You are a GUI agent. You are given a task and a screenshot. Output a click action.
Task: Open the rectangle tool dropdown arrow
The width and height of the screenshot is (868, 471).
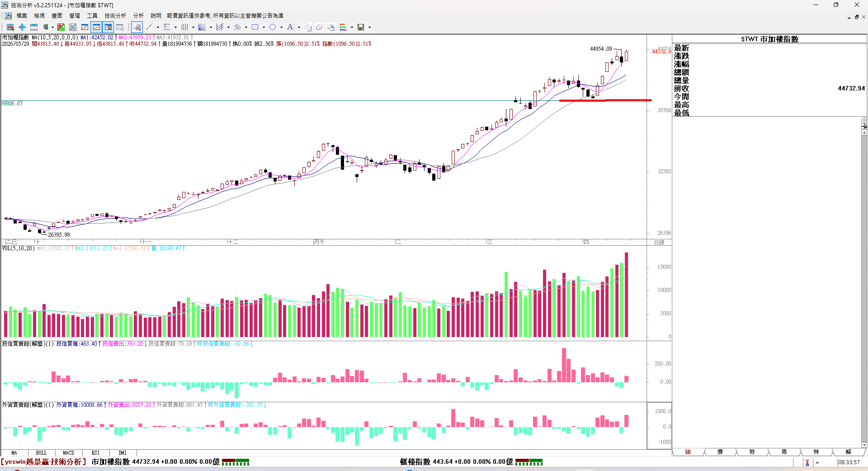click(264, 27)
